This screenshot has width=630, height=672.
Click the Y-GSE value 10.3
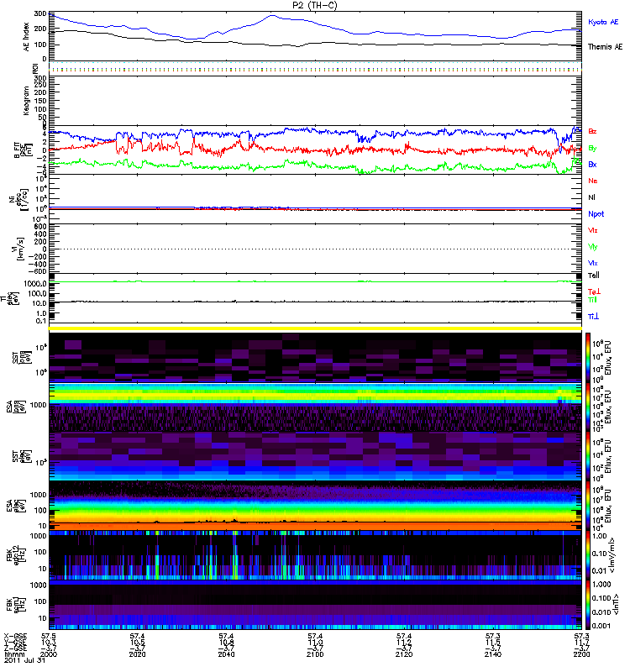49,643
